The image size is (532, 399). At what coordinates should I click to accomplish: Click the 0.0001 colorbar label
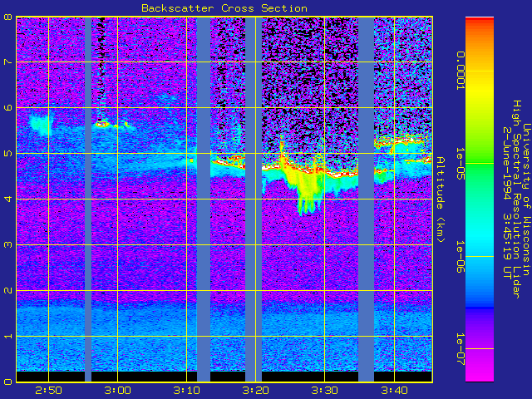(460, 71)
